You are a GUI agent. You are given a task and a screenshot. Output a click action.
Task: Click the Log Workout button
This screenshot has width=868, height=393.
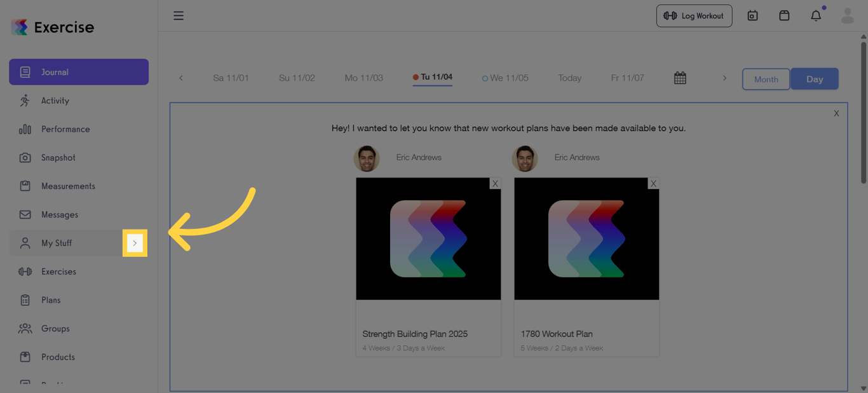(694, 16)
